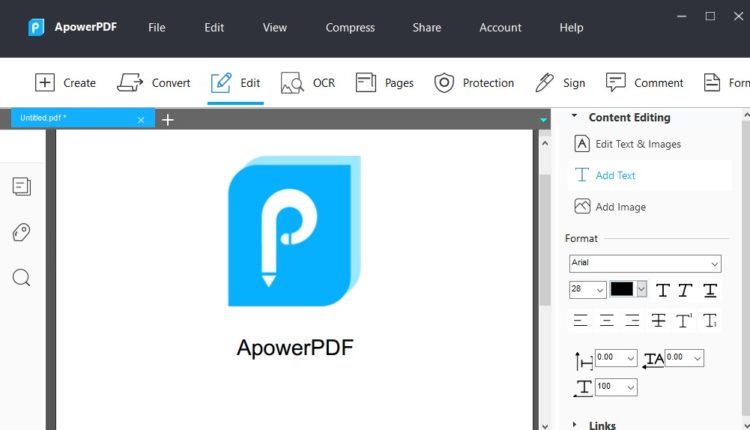750x430 pixels.
Task: Choose Edit Text & Images
Action: point(628,144)
